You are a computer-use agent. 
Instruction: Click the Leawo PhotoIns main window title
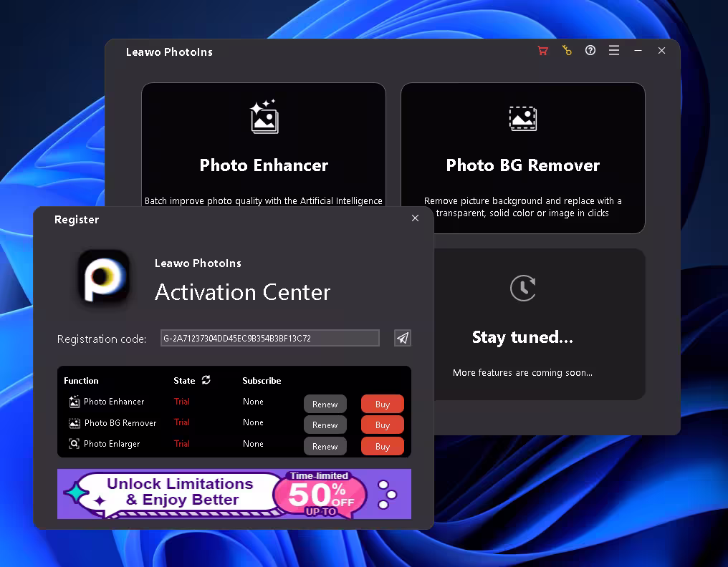pyautogui.click(x=170, y=52)
